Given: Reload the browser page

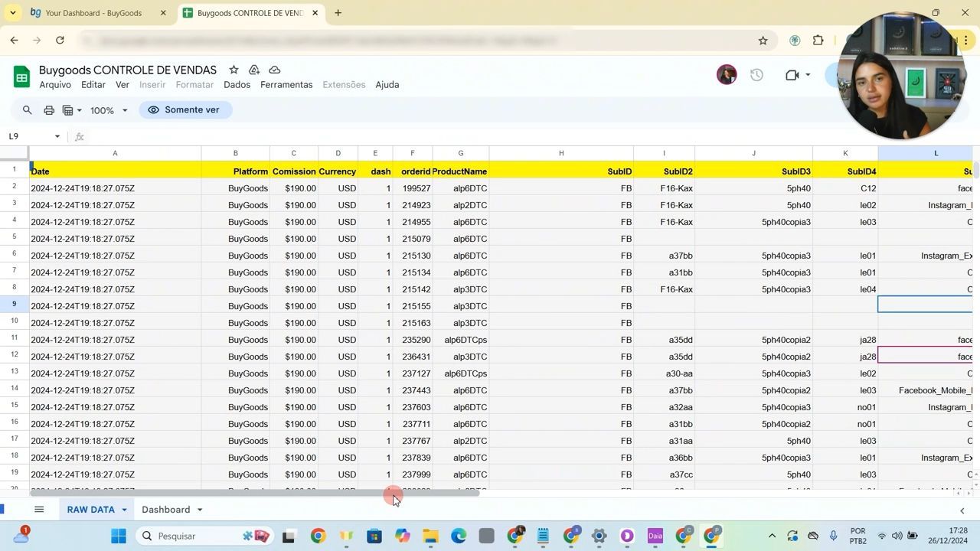Looking at the screenshot, I should tap(60, 40).
